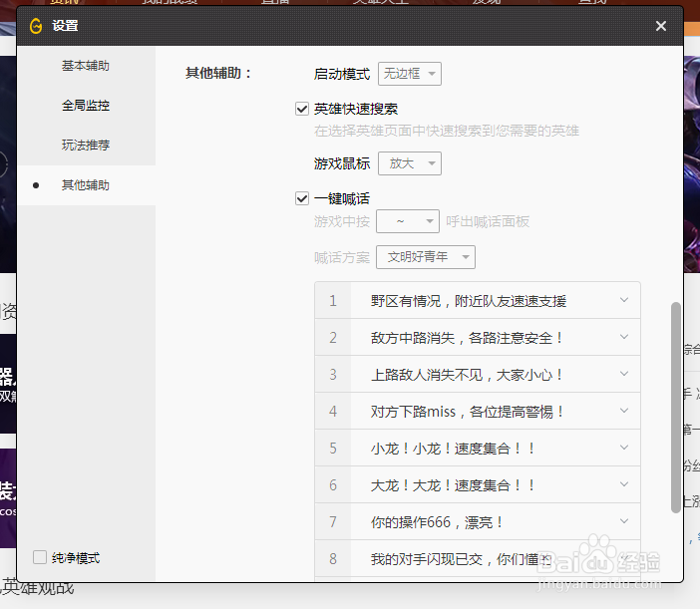Open the hotkey ~ dropdown
The image size is (700, 609).
(408, 221)
